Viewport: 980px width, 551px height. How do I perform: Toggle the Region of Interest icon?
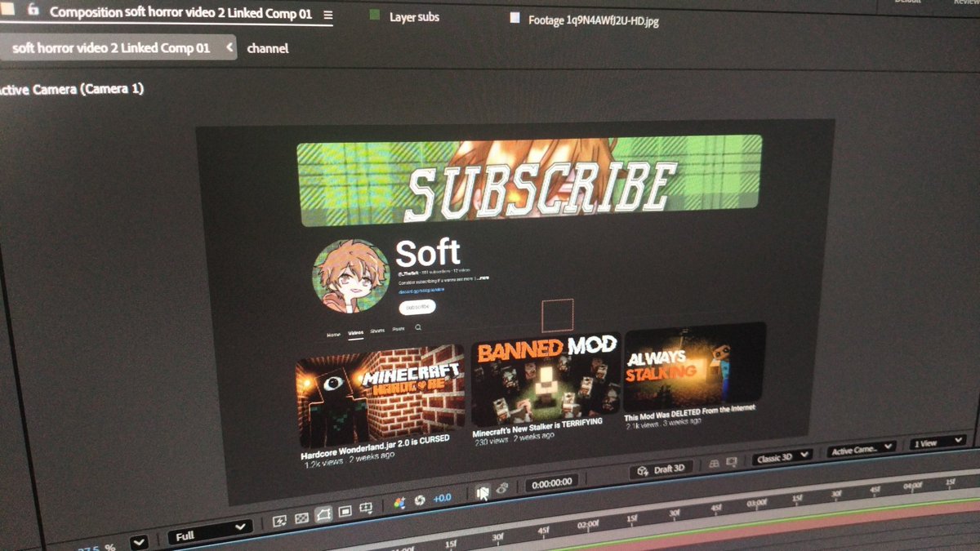(x=345, y=512)
